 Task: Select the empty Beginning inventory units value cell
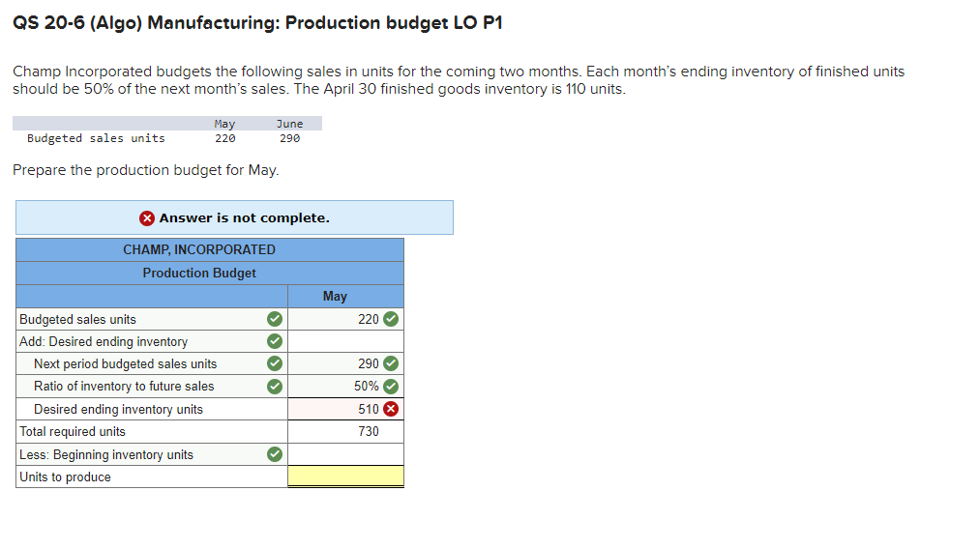pyautogui.click(x=345, y=454)
